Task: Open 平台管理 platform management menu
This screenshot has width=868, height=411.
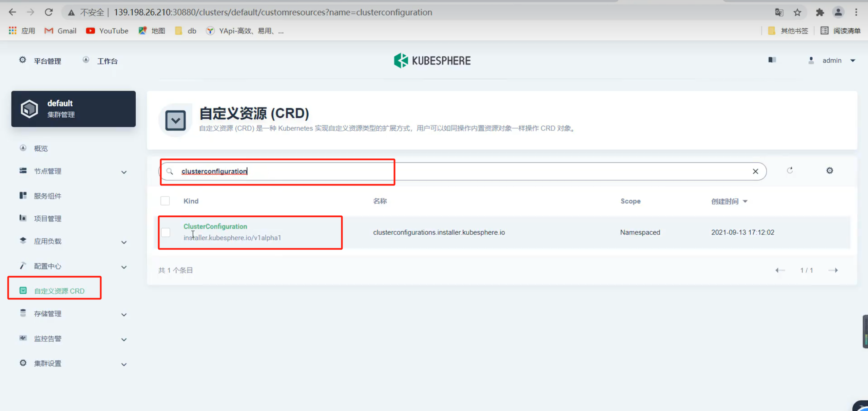Action: tap(40, 61)
